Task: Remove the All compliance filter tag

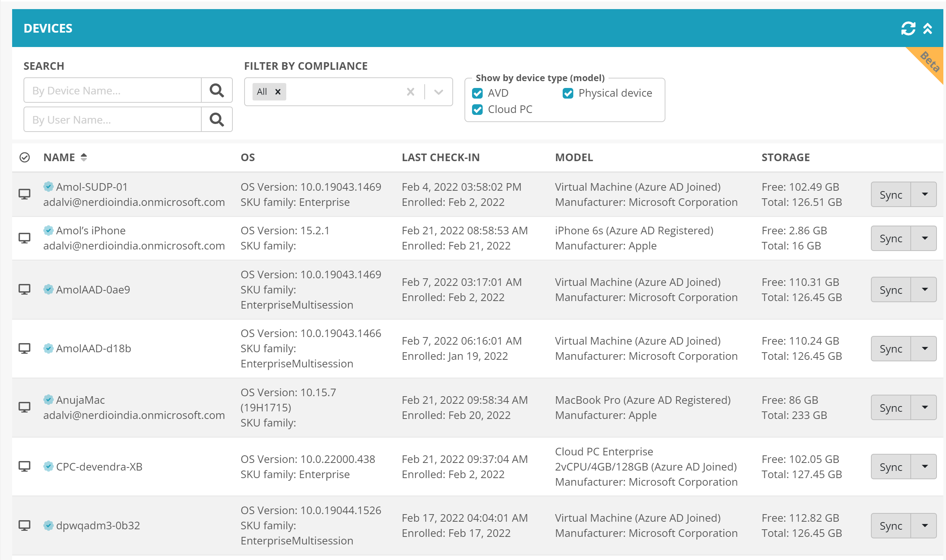Action: (278, 92)
